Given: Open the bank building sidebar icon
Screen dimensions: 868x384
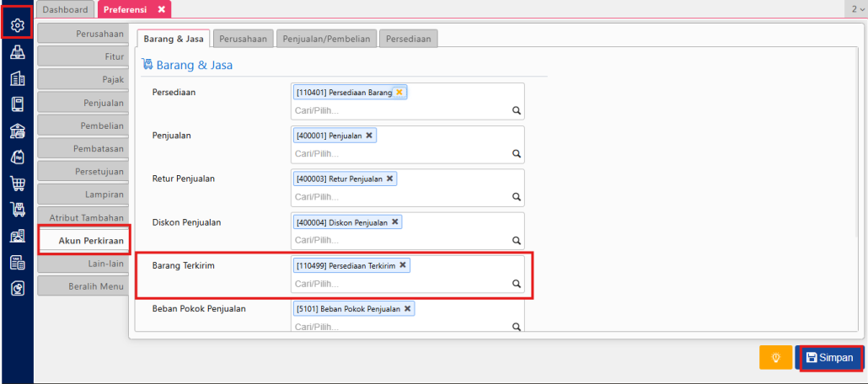Looking at the screenshot, I should tap(17, 131).
